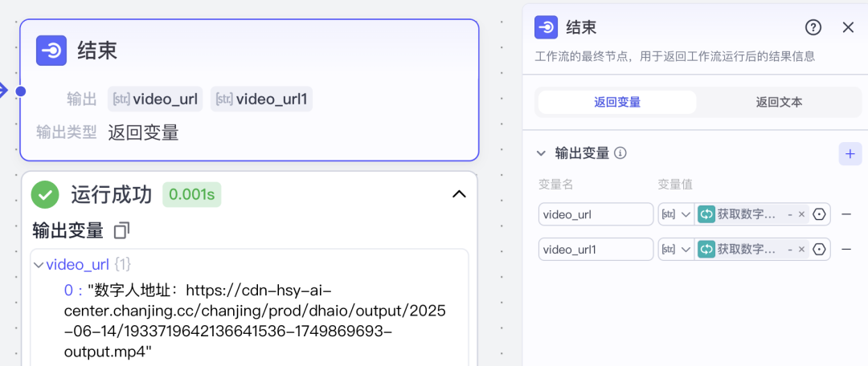Copy the 输出变量 results
The image size is (868, 366).
(121, 230)
